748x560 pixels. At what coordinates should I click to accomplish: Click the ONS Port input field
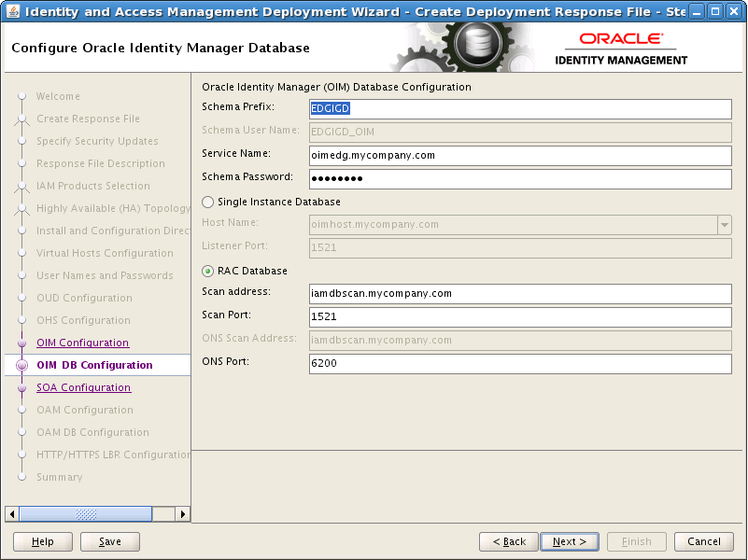pos(520,364)
